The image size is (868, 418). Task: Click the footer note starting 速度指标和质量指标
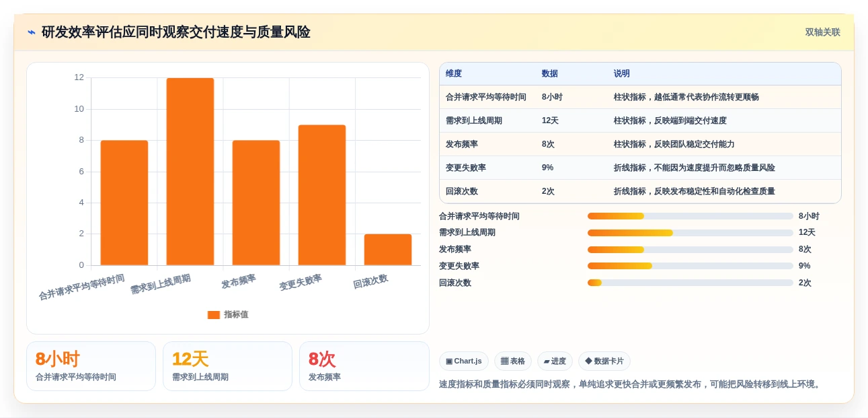click(x=631, y=384)
